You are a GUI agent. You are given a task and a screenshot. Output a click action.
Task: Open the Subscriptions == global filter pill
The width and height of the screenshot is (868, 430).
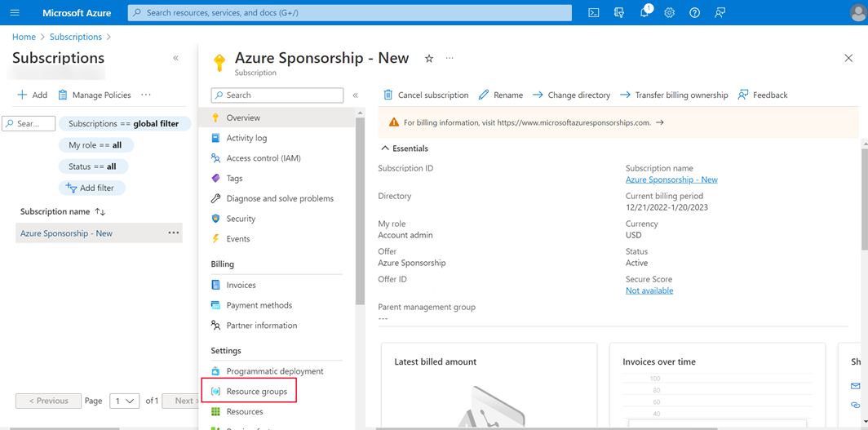[x=125, y=124]
